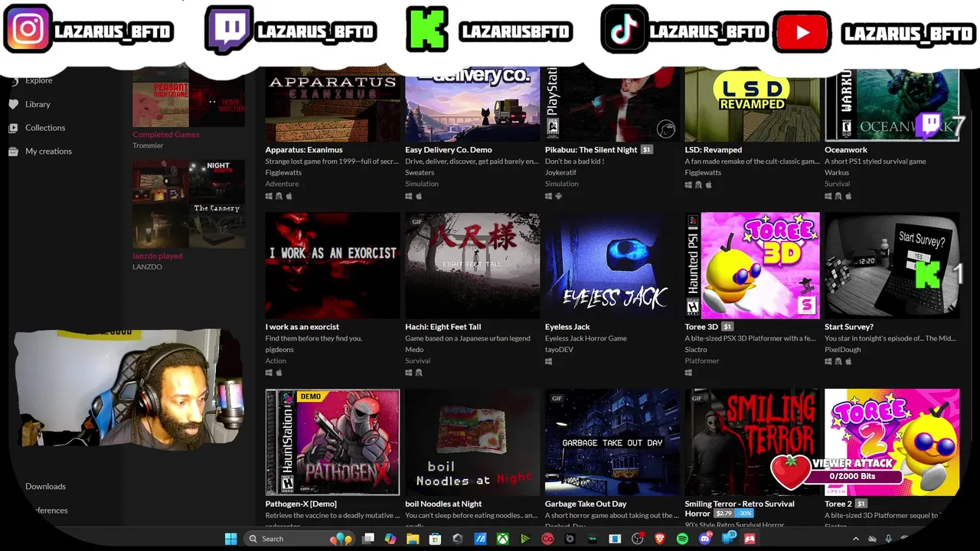This screenshot has height=551, width=980.
Task: Open lanzdo played collection thumbnail
Action: point(189,204)
